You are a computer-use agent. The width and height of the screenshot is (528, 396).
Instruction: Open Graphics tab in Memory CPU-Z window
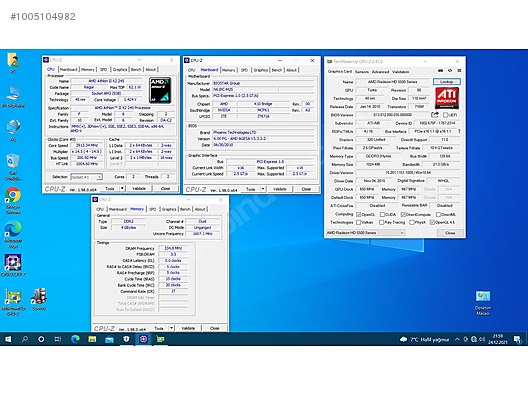[x=169, y=209]
